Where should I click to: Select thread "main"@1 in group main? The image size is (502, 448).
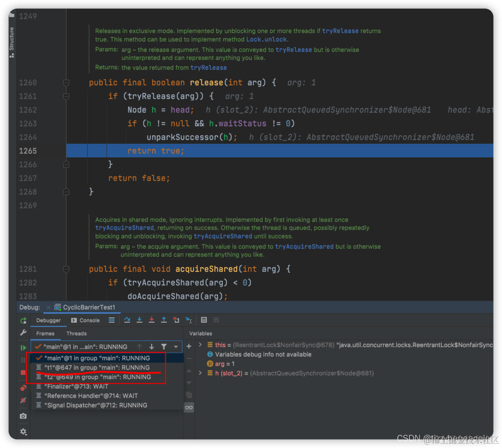107,358
